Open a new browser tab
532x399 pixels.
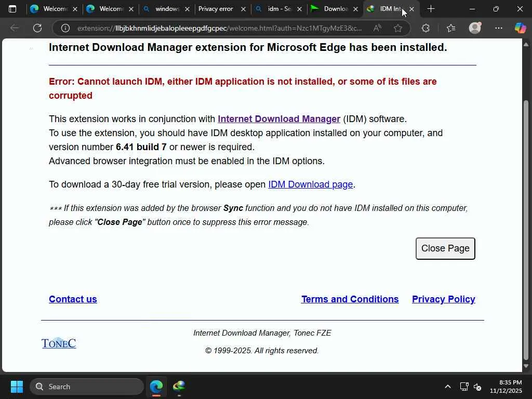pyautogui.click(x=431, y=9)
